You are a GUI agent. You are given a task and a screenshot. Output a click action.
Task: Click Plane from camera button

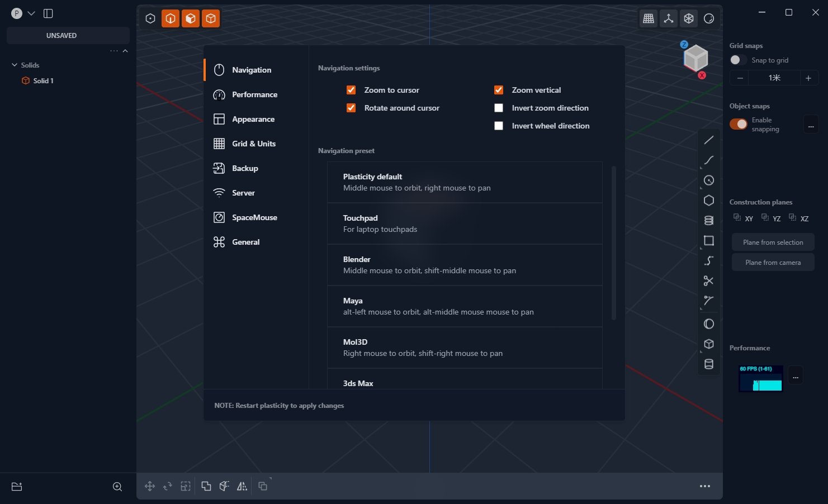773,262
